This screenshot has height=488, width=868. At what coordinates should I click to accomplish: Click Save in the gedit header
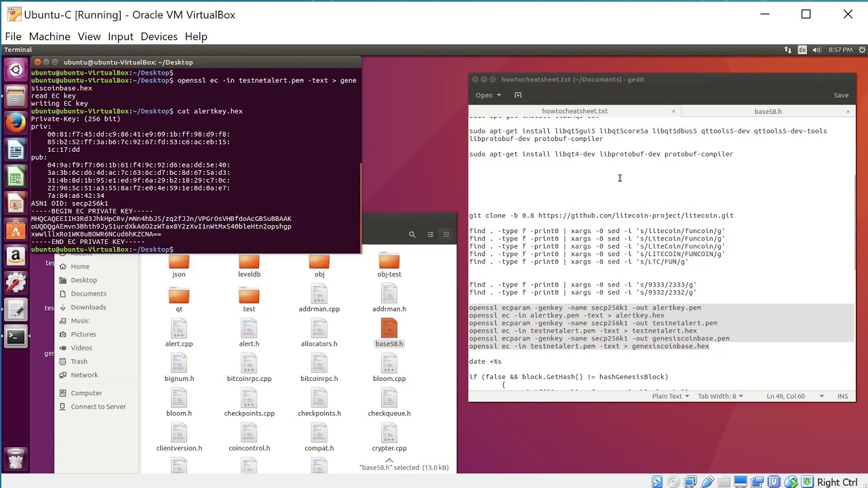[841, 95]
